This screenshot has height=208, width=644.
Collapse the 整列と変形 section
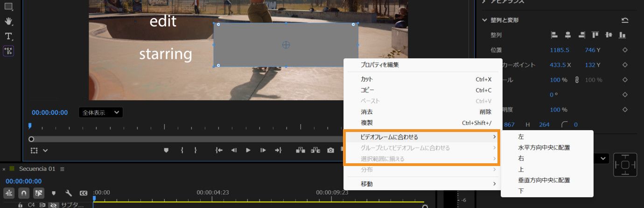pos(485,20)
